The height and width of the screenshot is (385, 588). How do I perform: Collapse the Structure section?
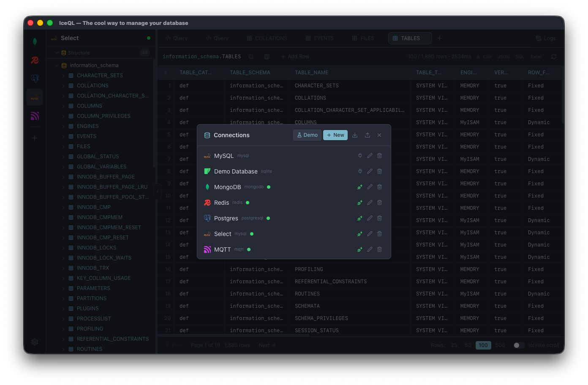point(57,53)
